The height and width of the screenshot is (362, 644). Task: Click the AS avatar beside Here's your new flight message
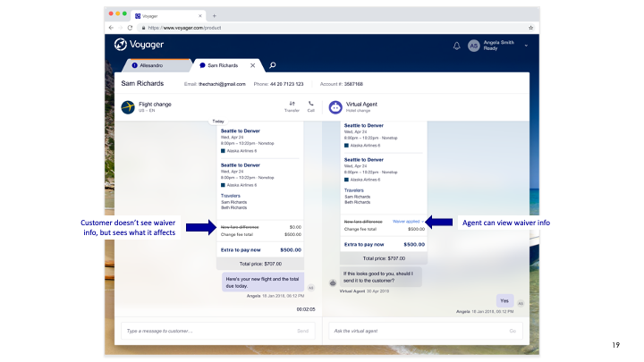pos(311,288)
